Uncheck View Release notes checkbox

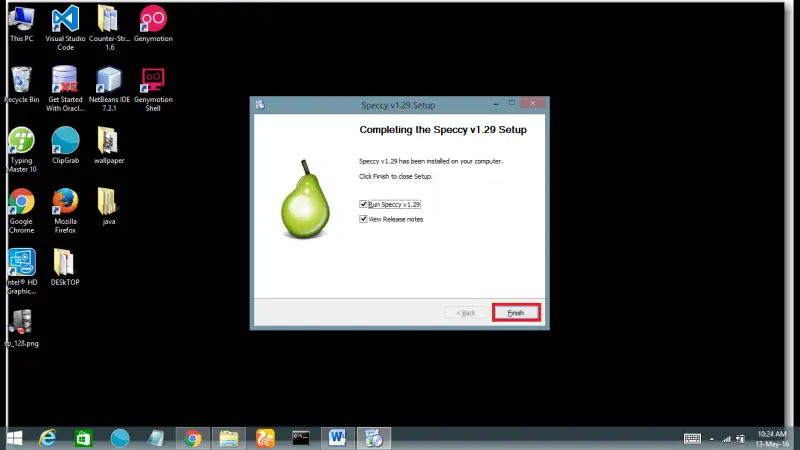[363, 219]
